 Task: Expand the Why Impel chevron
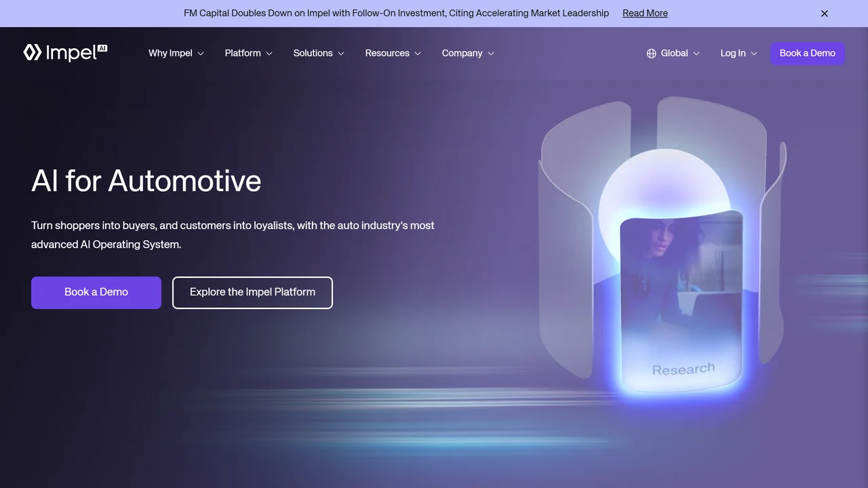point(201,54)
